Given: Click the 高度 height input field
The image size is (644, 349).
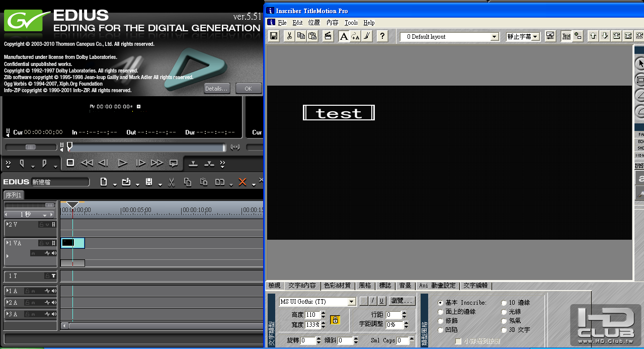Looking at the screenshot, I should (312, 315).
